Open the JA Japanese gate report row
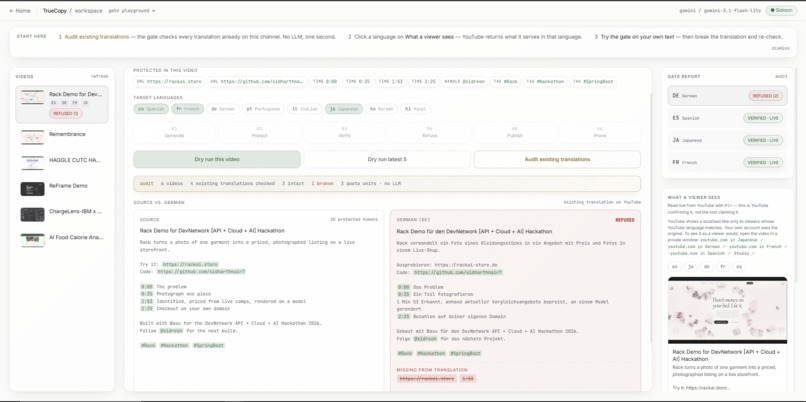The image size is (806, 402). click(x=727, y=140)
